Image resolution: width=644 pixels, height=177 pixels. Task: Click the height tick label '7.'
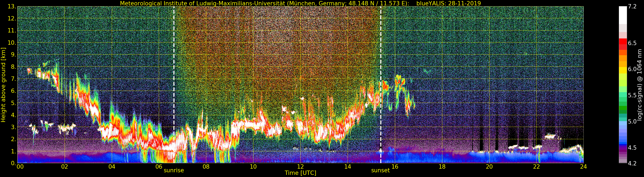14,79
